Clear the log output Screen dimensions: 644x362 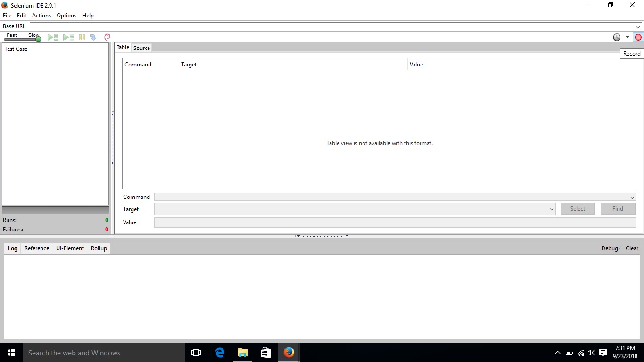[x=632, y=248]
